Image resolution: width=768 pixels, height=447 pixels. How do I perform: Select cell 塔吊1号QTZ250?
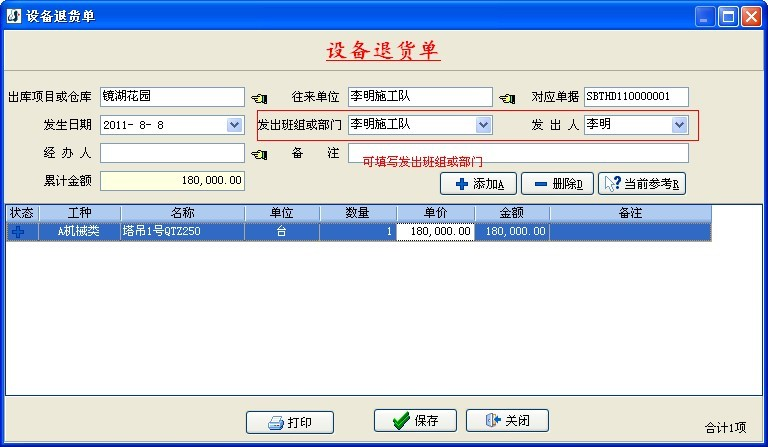[x=183, y=232]
